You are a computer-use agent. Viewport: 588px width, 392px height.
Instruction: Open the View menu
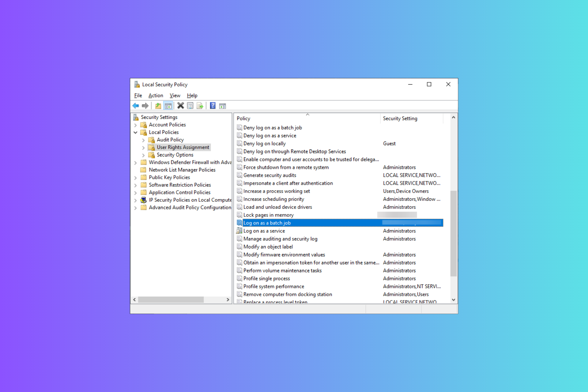[175, 96]
